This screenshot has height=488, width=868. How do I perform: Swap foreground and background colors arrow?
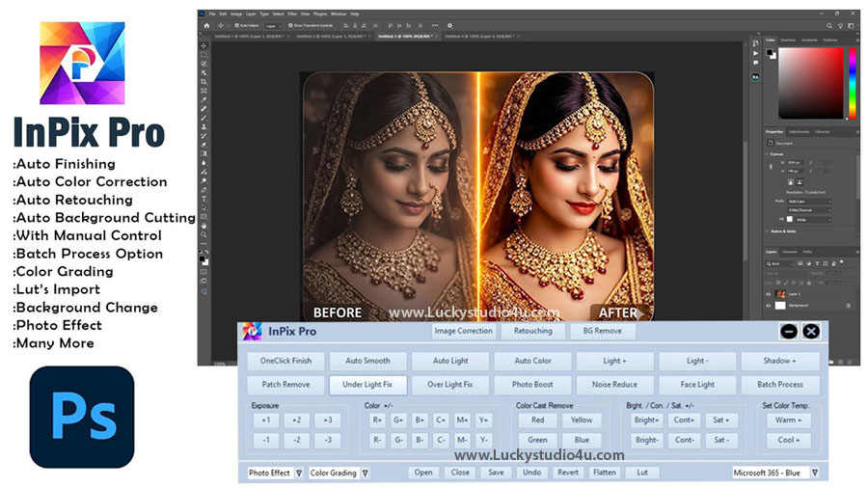(x=207, y=253)
